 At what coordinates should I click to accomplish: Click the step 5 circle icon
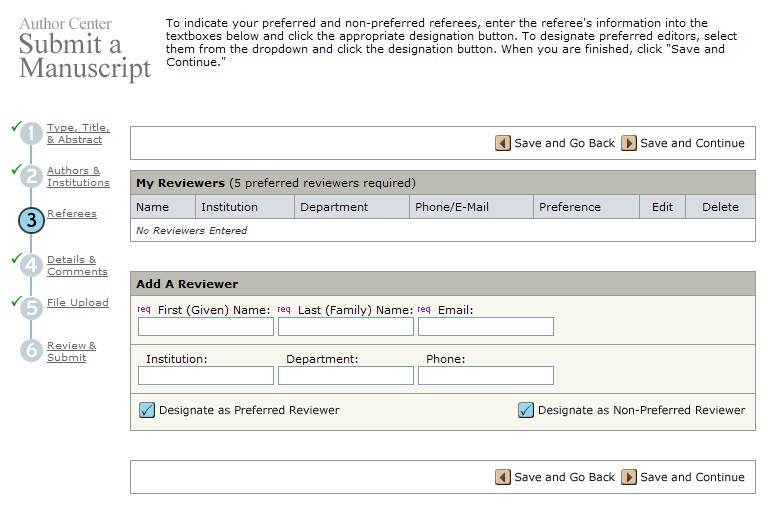click(x=32, y=308)
